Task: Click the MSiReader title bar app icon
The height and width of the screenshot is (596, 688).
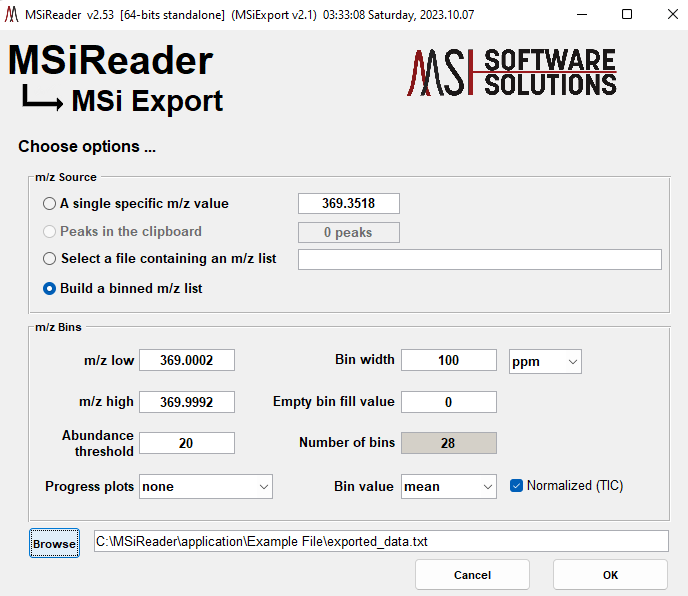Action: [x=12, y=14]
